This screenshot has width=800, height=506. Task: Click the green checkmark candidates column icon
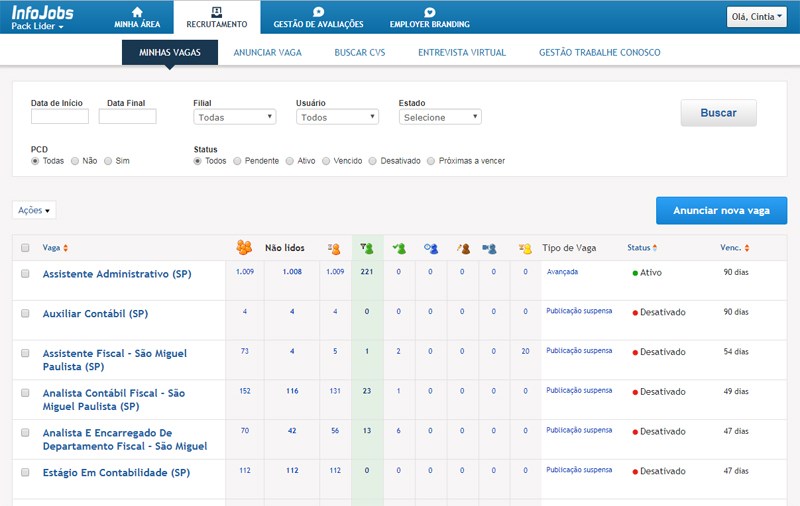(399, 248)
